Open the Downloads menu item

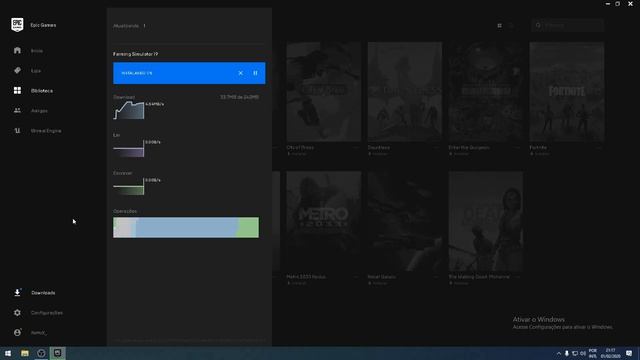coord(43,293)
